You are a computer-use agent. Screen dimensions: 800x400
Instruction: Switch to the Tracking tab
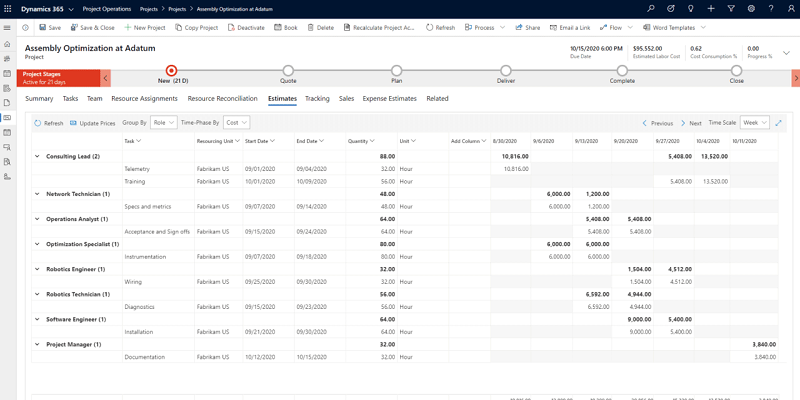[x=317, y=99]
